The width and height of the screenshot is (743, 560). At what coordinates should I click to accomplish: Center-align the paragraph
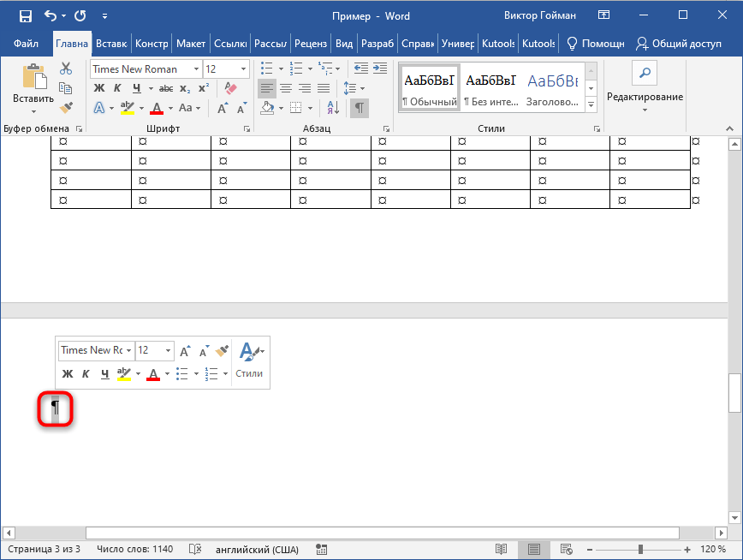coord(286,88)
